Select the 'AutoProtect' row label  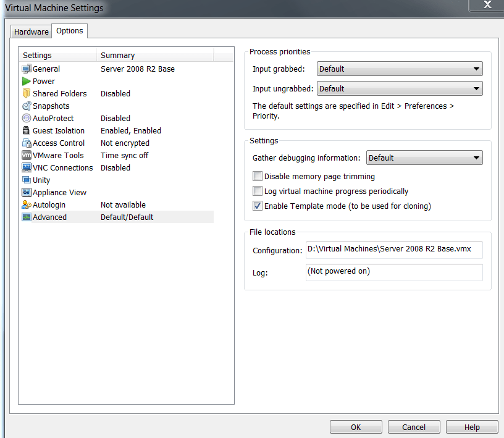[x=53, y=119]
